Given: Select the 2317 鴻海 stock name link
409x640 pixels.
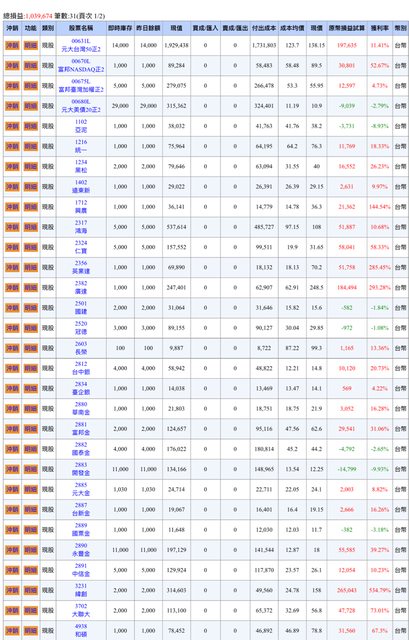Looking at the screenshot, I should tap(81, 227).
